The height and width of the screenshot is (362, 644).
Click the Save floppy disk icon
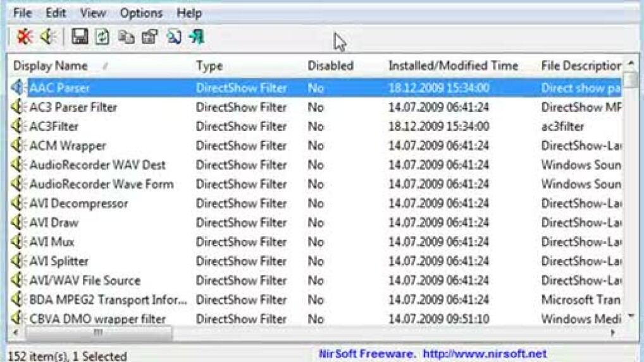pos(80,37)
